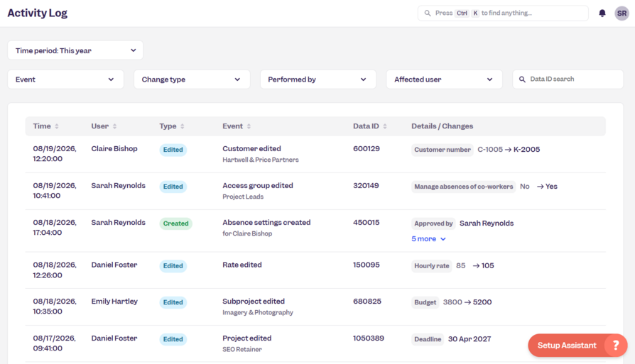
Task: Click the Edited badge for Project edited
Action: pyautogui.click(x=173, y=339)
